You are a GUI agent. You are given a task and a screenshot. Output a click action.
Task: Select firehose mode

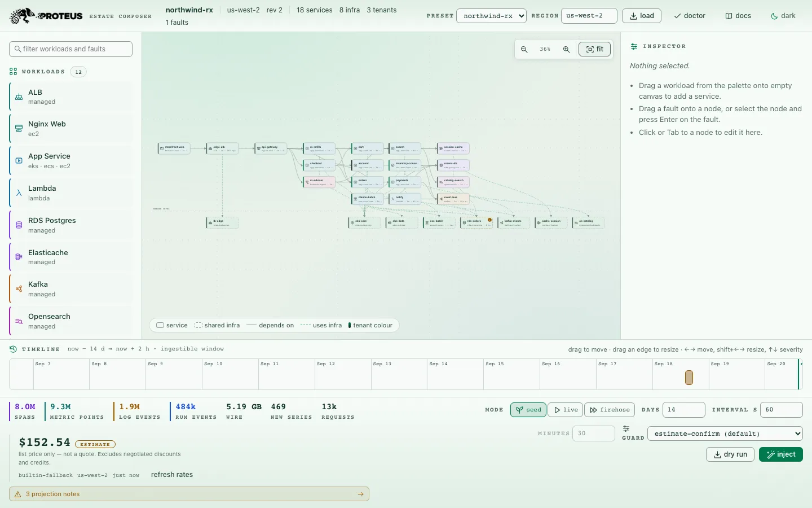pos(610,410)
